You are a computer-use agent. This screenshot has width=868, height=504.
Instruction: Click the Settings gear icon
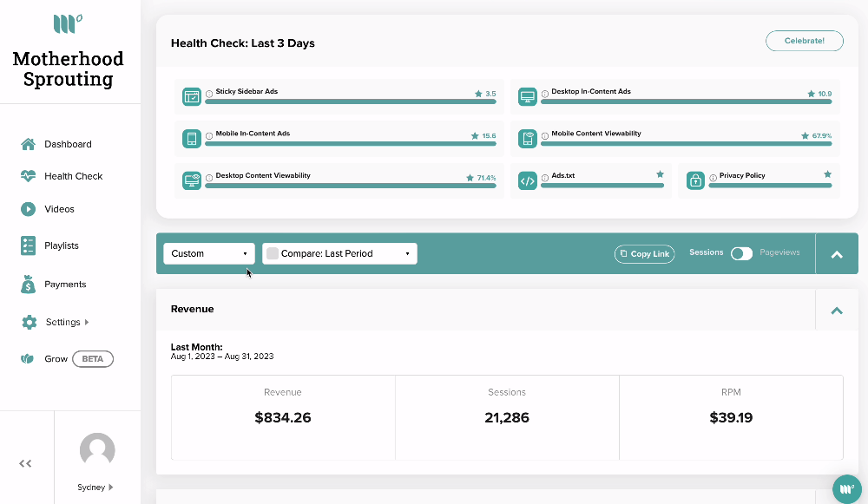[29, 322]
